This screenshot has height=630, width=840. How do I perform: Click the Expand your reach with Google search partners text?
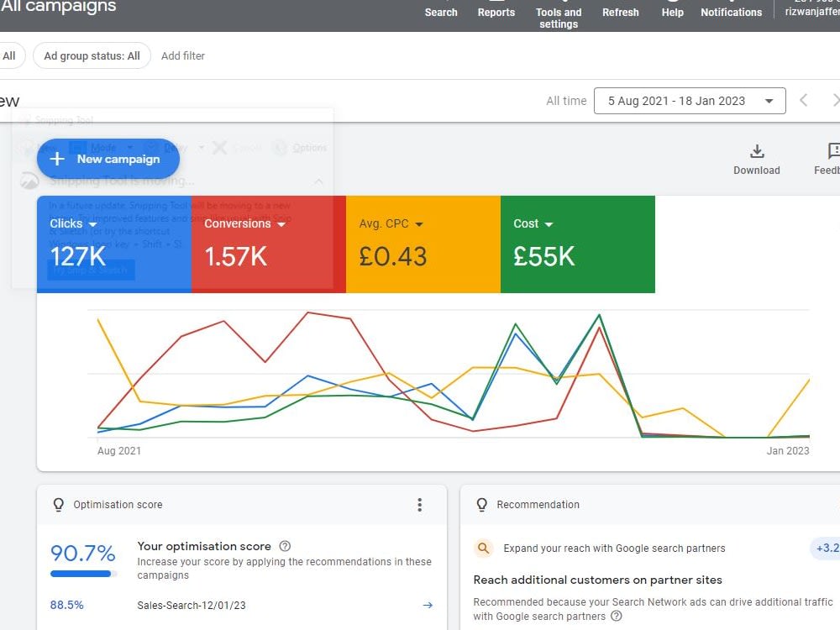click(614, 548)
